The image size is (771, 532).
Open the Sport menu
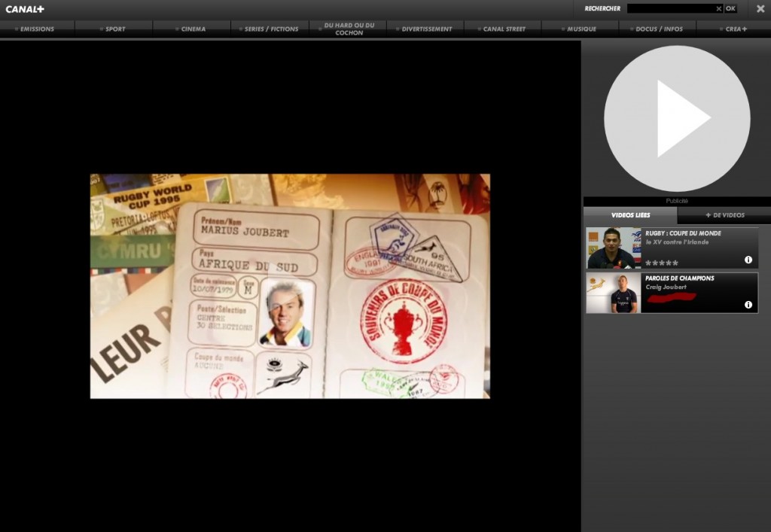point(115,29)
